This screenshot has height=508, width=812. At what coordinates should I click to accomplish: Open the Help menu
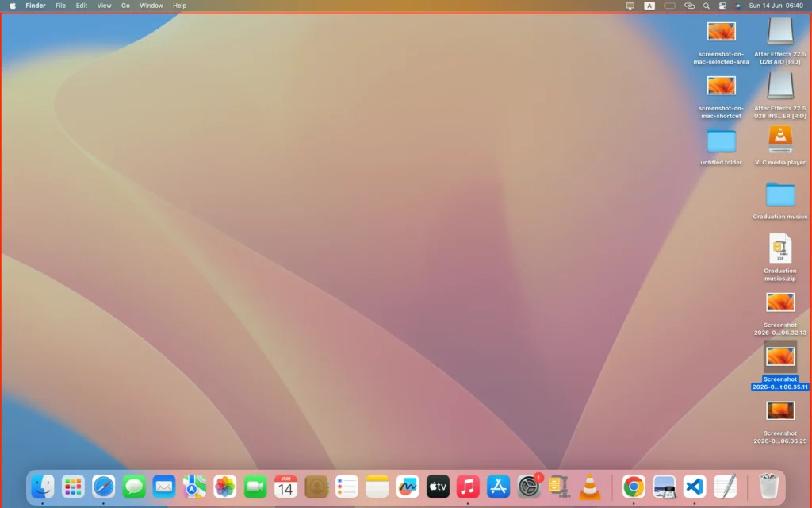click(180, 6)
